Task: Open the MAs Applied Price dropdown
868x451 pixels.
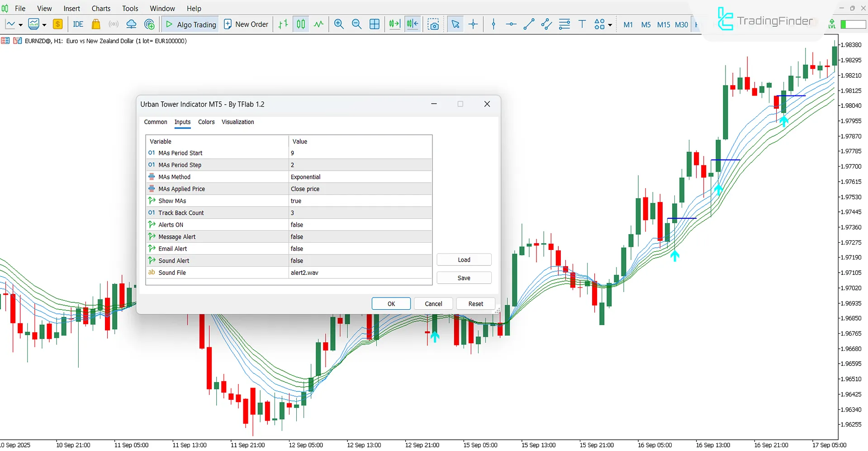Action: tap(360, 189)
